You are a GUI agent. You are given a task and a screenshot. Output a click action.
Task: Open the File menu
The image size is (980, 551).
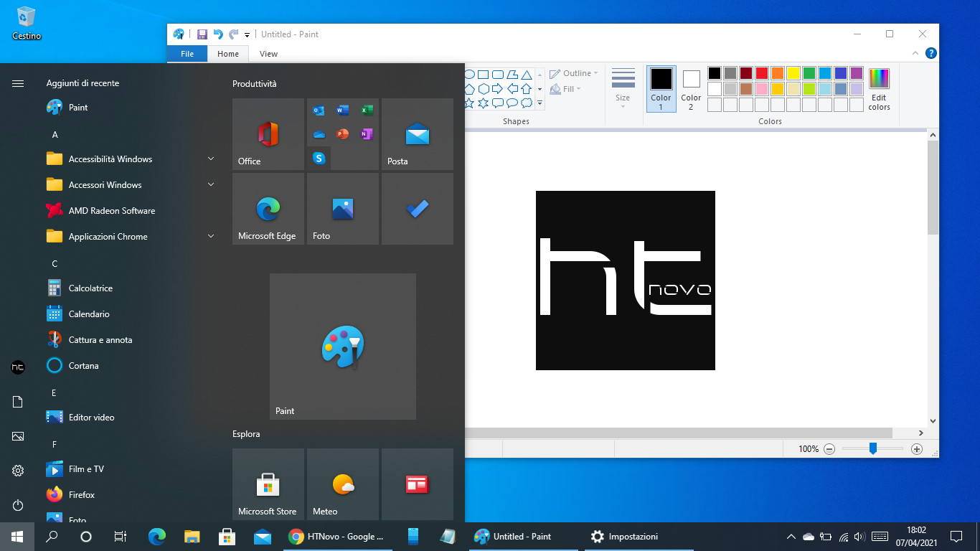pyautogui.click(x=187, y=53)
